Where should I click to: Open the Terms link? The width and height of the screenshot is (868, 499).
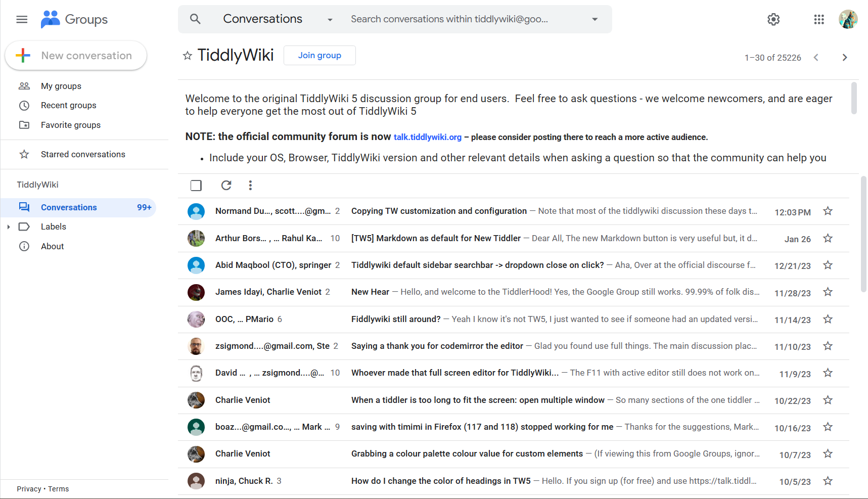coord(59,489)
